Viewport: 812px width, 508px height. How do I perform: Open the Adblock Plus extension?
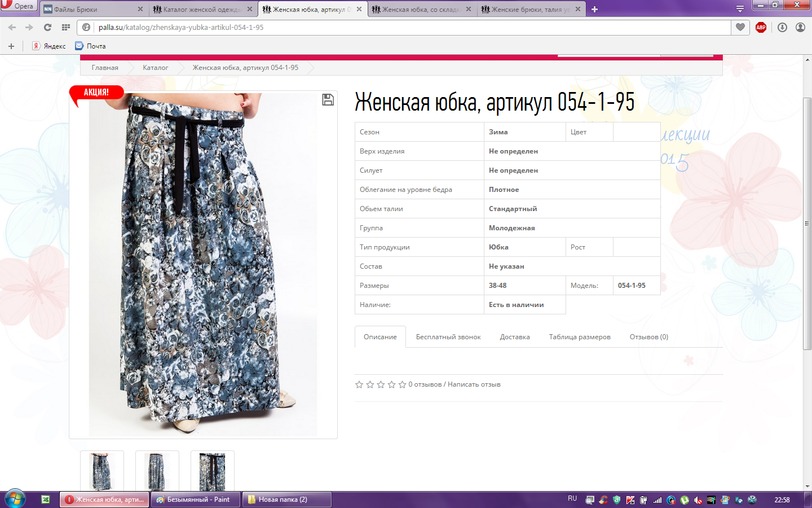click(x=761, y=27)
